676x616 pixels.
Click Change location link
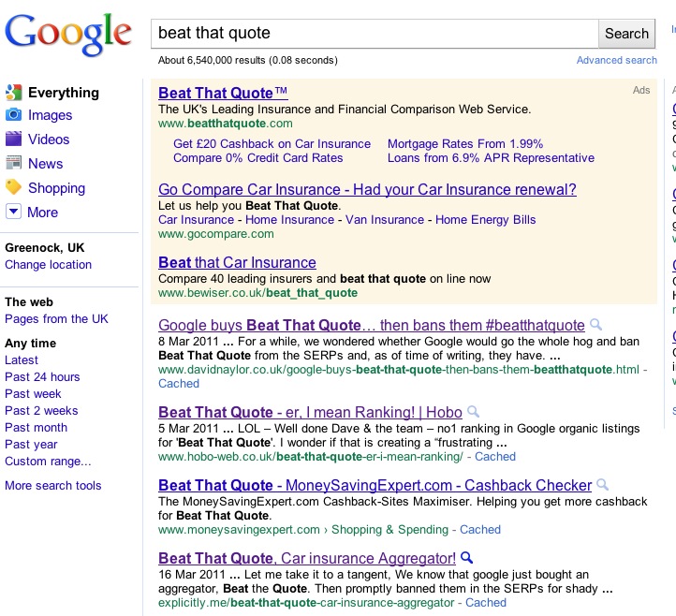(49, 264)
